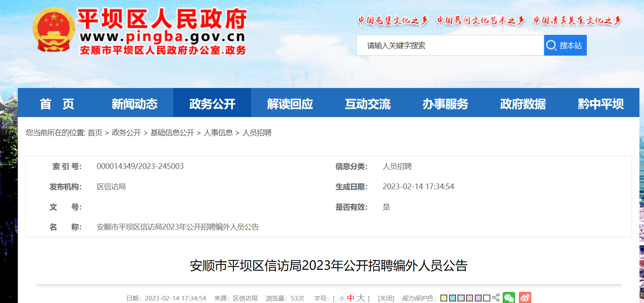Click the 来源: 区信访局 source text
This screenshot has height=303, width=644.
point(235,298)
